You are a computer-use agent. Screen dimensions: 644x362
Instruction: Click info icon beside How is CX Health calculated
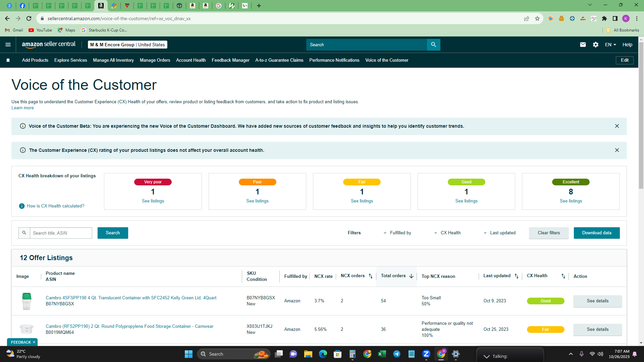(22, 206)
